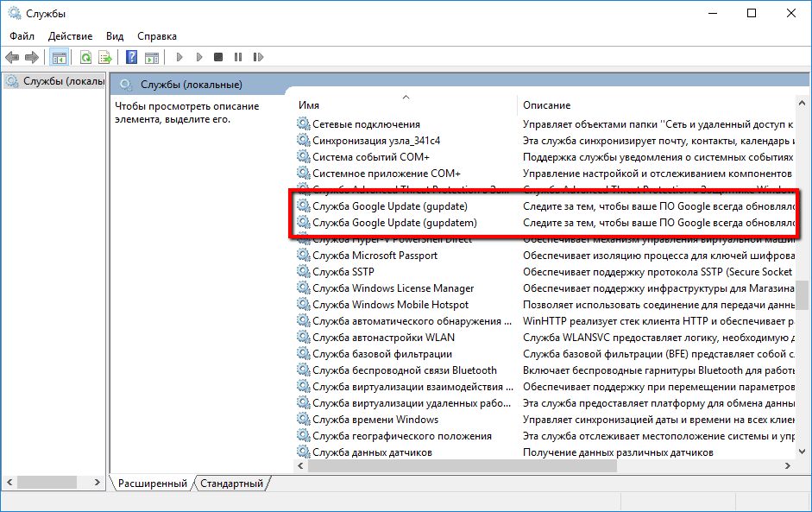
Task: Click gear icon of Система событий COM+
Action: point(303,156)
